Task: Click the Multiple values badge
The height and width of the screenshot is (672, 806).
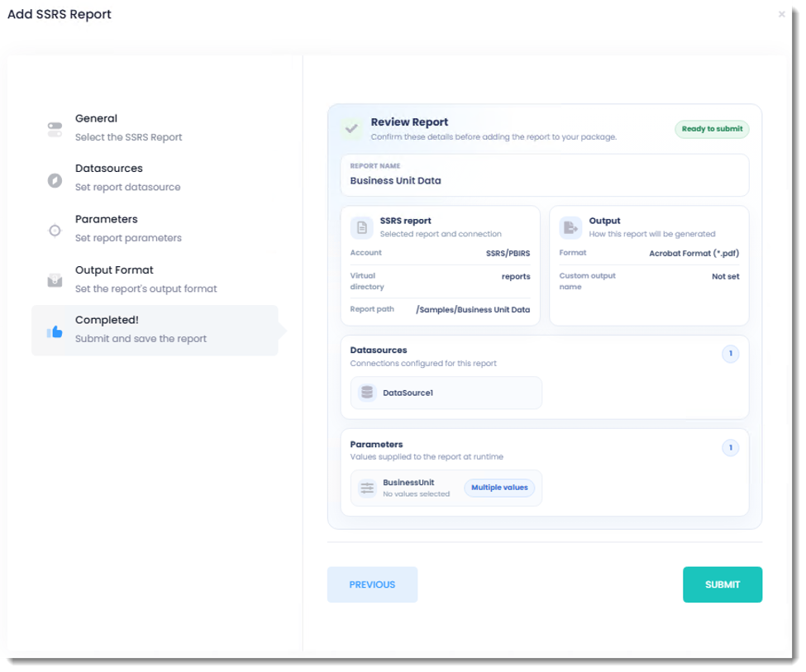Action: click(499, 488)
